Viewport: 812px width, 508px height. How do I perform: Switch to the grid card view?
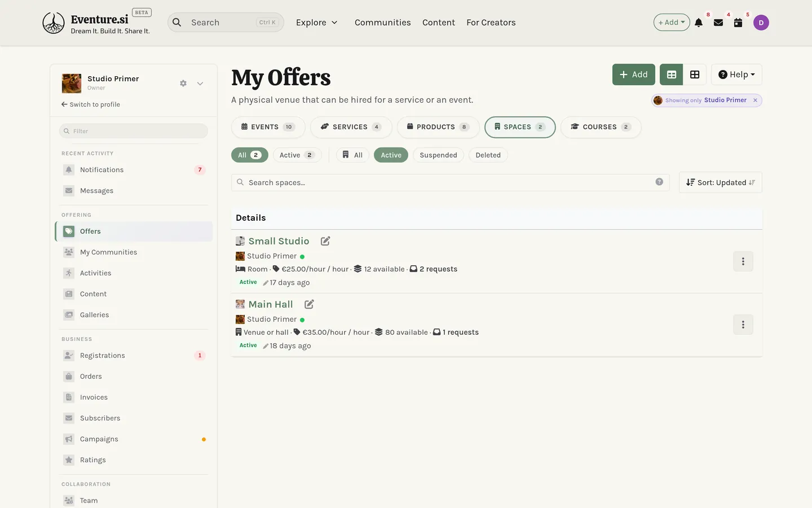[x=695, y=75]
